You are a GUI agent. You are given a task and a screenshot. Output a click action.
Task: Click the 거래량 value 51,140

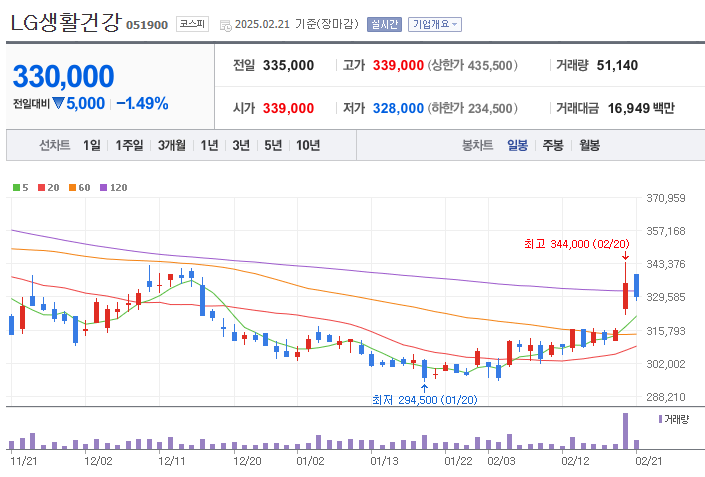(617, 65)
